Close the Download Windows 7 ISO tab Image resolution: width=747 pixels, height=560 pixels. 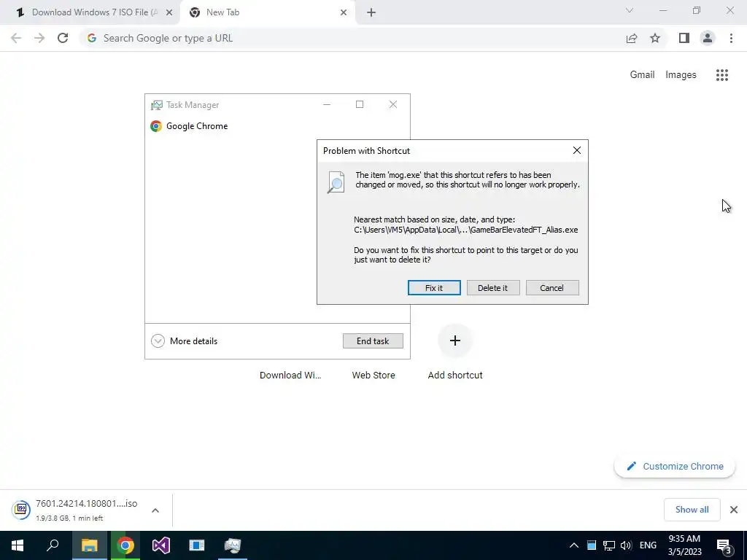169,13
